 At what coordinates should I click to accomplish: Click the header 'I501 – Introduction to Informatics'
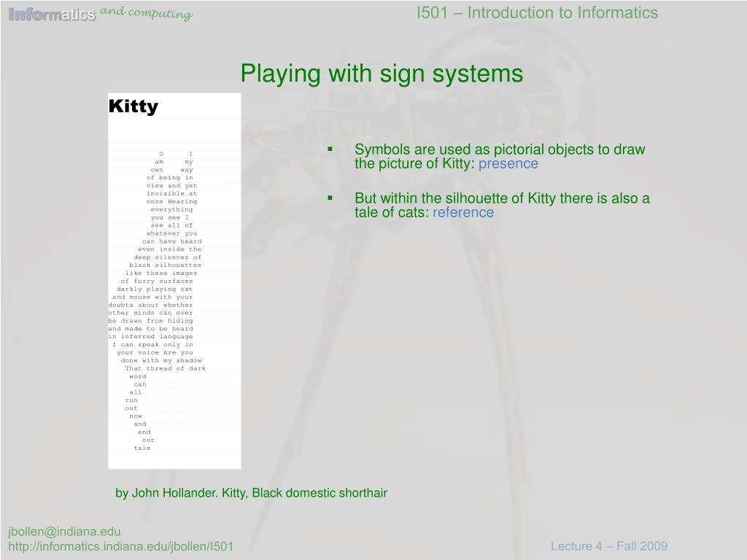pos(538,13)
